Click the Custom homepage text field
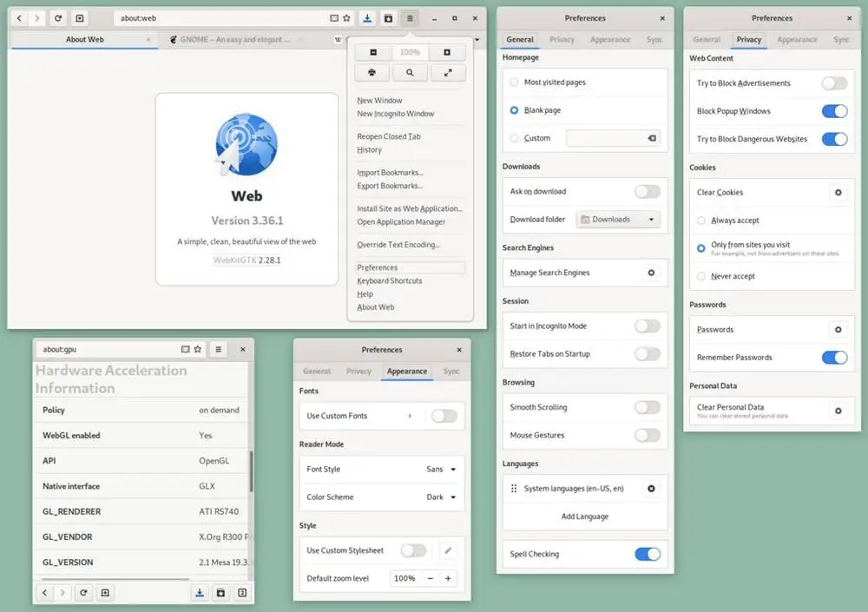 coord(613,138)
